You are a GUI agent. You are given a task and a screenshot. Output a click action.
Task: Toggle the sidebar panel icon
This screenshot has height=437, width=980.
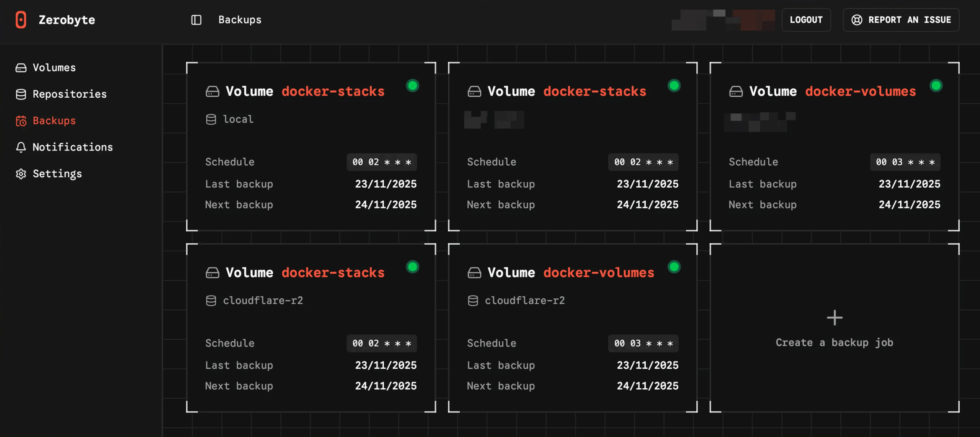pyautogui.click(x=196, y=20)
